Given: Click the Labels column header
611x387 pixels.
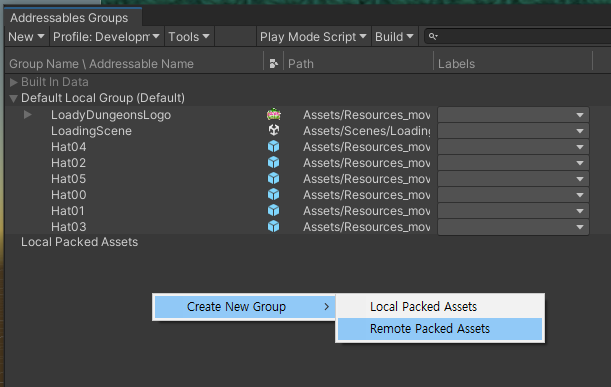Looking at the screenshot, I should point(456,64).
